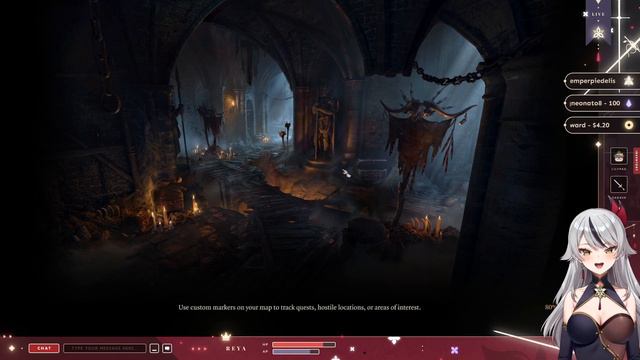Select the sword equipment slot icon
Viewport: 640px width, 360px height.
coord(619,184)
